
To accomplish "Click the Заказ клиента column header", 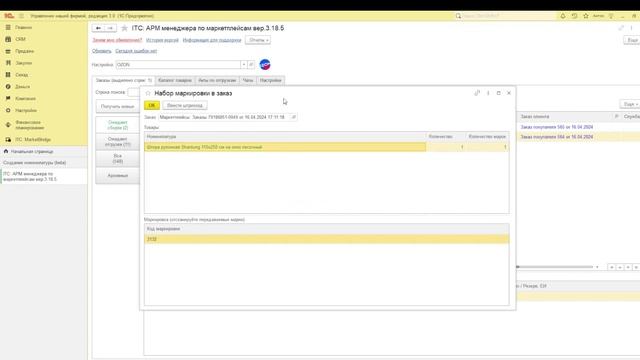I will 565,117.
